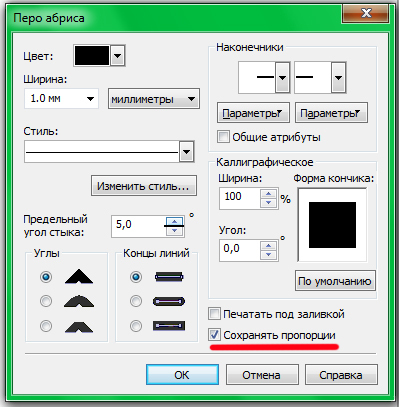The height and width of the screenshot is (407, 399).
Task: Click the Отмена button
Action: click(262, 375)
